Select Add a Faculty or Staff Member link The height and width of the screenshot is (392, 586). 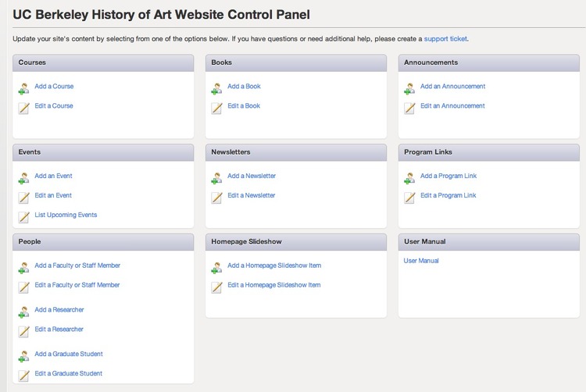point(77,265)
